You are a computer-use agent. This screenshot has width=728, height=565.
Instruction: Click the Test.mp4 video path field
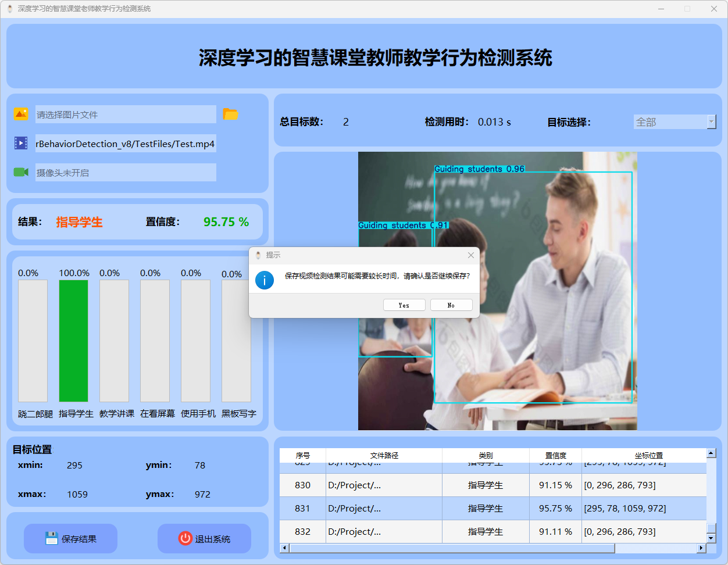[126, 144]
